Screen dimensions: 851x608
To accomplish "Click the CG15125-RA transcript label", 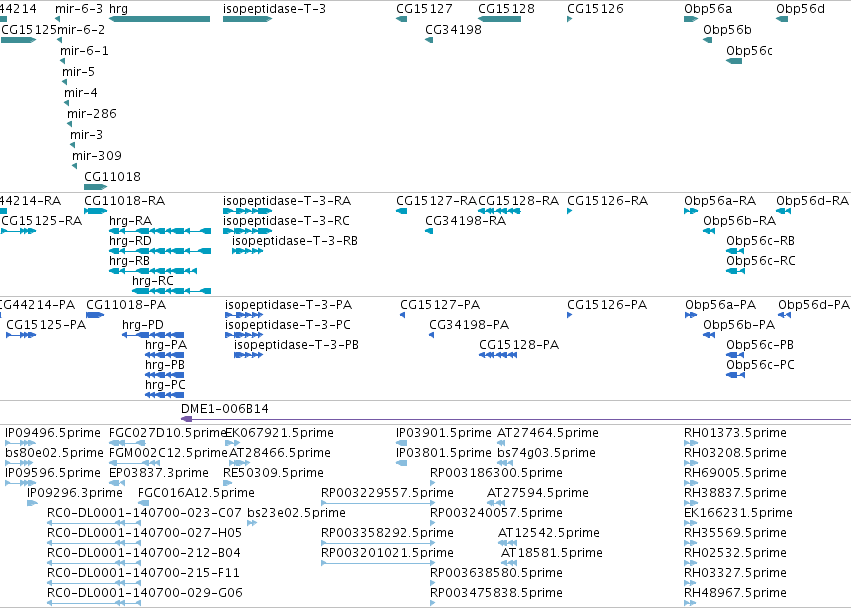I will point(42,221).
